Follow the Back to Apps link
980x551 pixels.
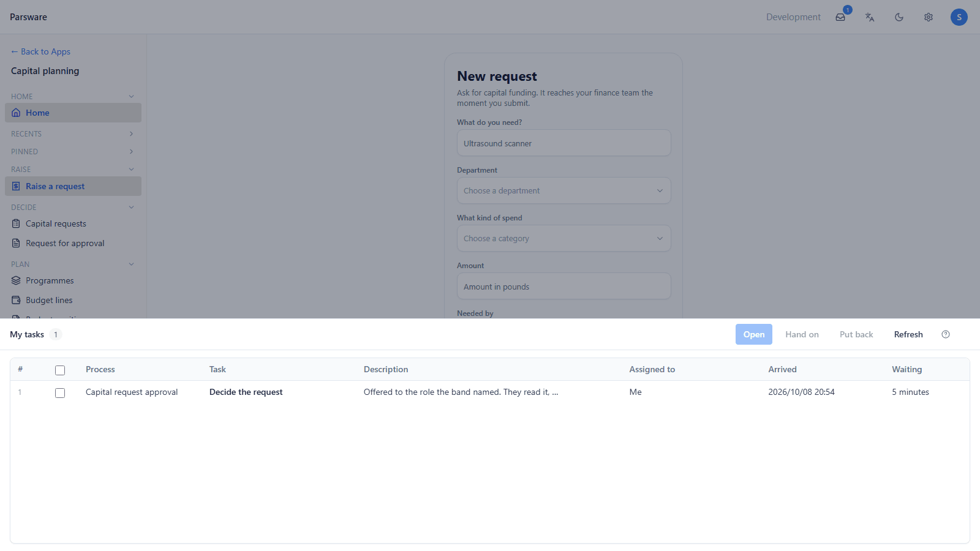40,51
